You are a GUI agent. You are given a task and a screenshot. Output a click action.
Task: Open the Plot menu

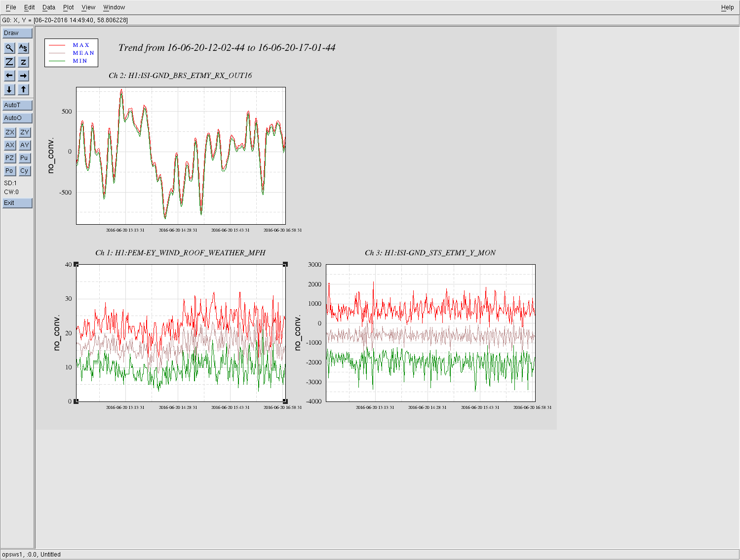click(69, 7)
